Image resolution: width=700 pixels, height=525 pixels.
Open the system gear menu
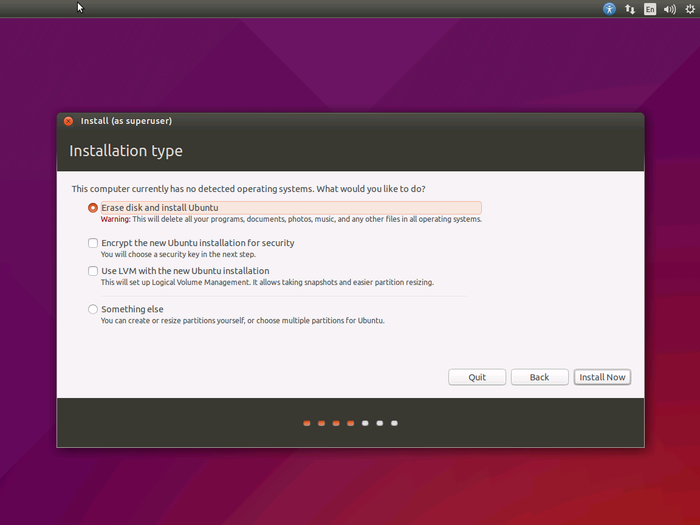point(690,9)
